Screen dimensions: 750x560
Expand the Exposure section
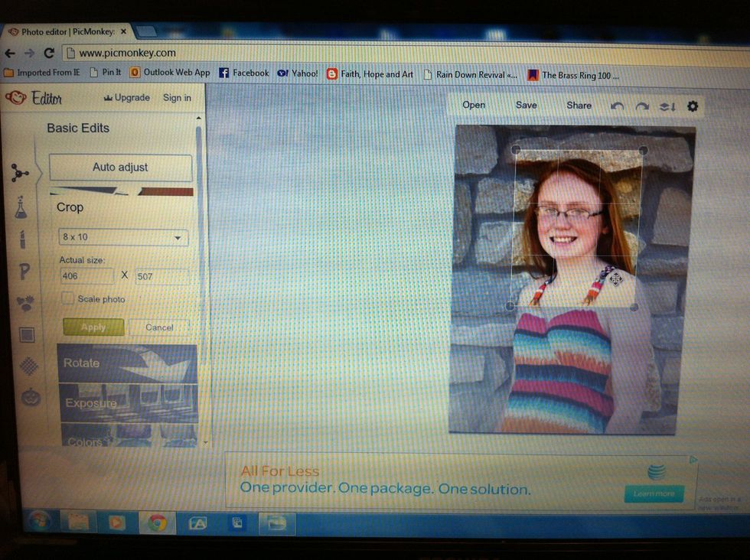coord(91,403)
